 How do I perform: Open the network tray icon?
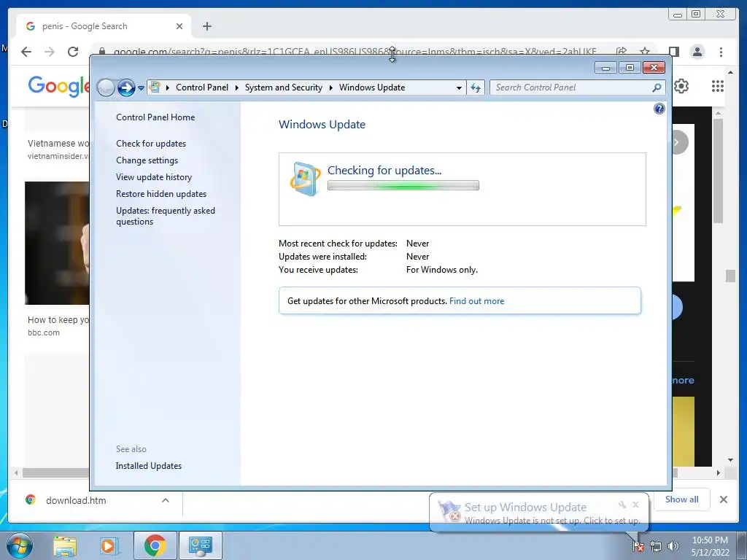[x=656, y=547]
